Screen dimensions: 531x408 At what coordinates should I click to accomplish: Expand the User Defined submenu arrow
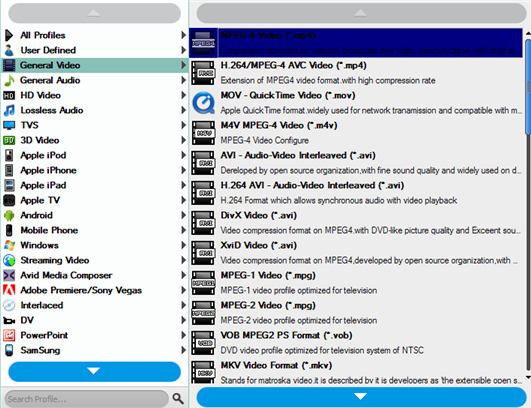click(183, 50)
